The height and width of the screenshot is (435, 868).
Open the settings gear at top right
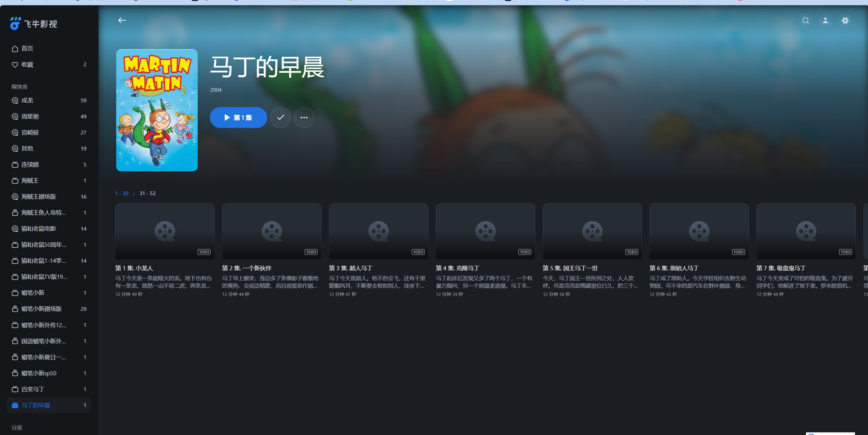coord(845,20)
